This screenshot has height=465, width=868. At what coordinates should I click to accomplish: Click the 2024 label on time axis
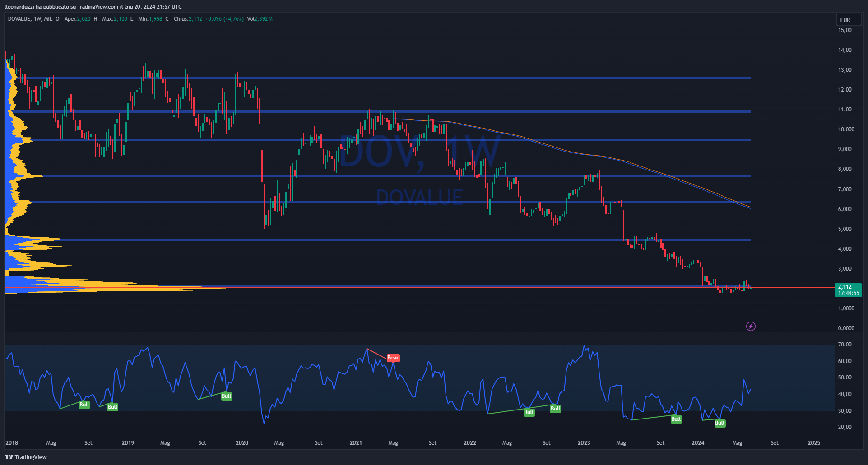pyautogui.click(x=698, y=443)
